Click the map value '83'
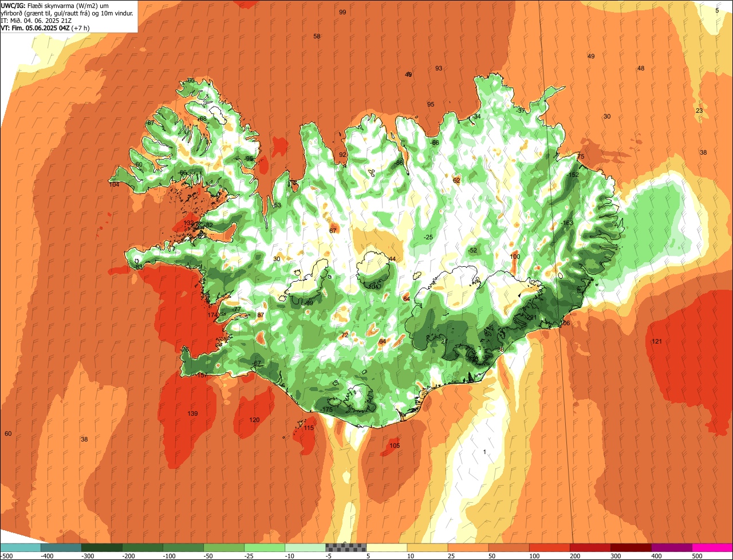The height and width of the screenshot is (560, 733). pyautogui.click(x=139, y=267)
